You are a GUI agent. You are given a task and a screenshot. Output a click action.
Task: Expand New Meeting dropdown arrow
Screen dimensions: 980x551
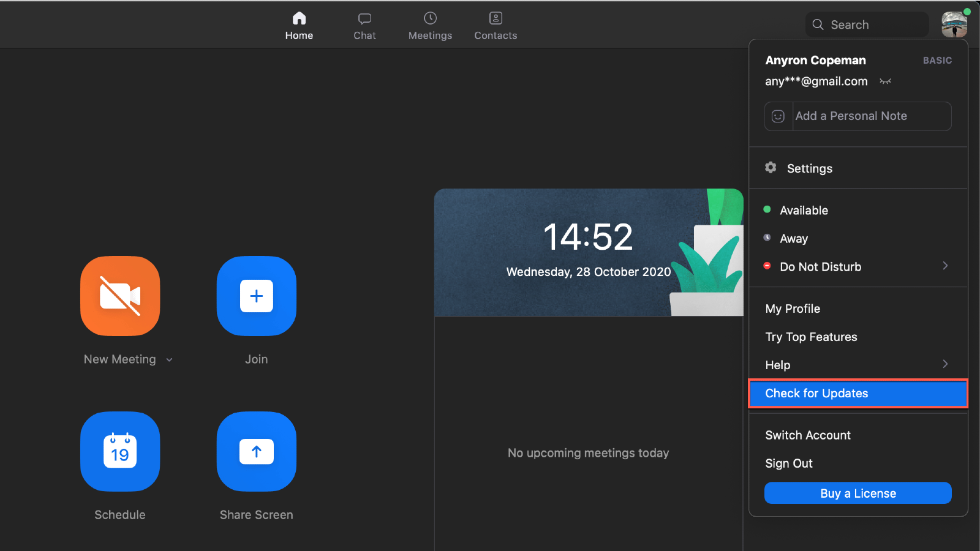170,360
